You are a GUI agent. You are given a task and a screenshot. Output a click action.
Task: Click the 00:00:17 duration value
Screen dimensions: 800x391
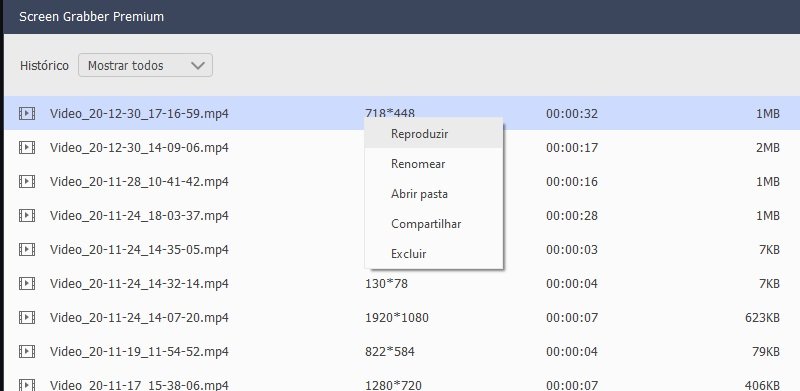(571, 148)
